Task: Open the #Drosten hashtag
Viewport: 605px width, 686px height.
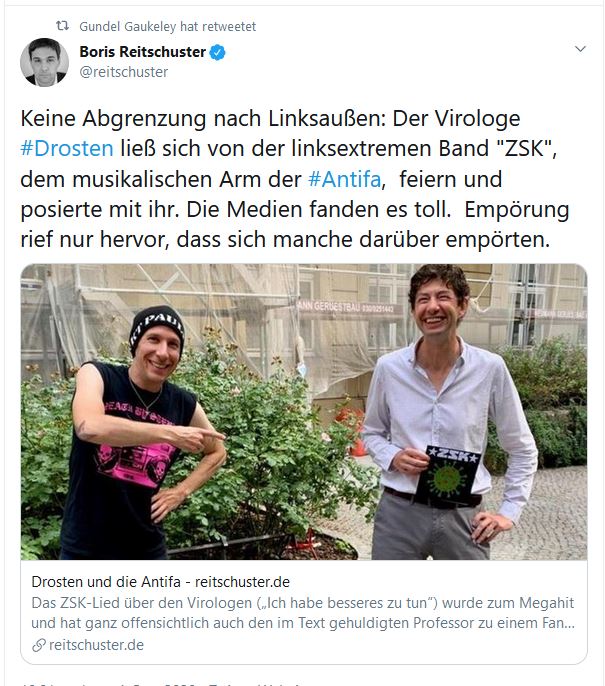Action: point(67,148)
